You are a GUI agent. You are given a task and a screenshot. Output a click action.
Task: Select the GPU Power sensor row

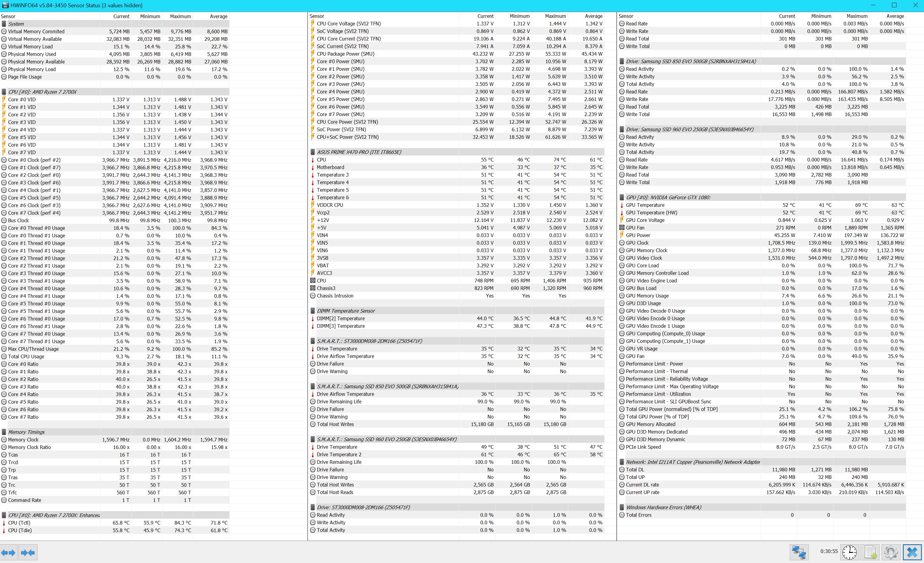pos(638,236)
